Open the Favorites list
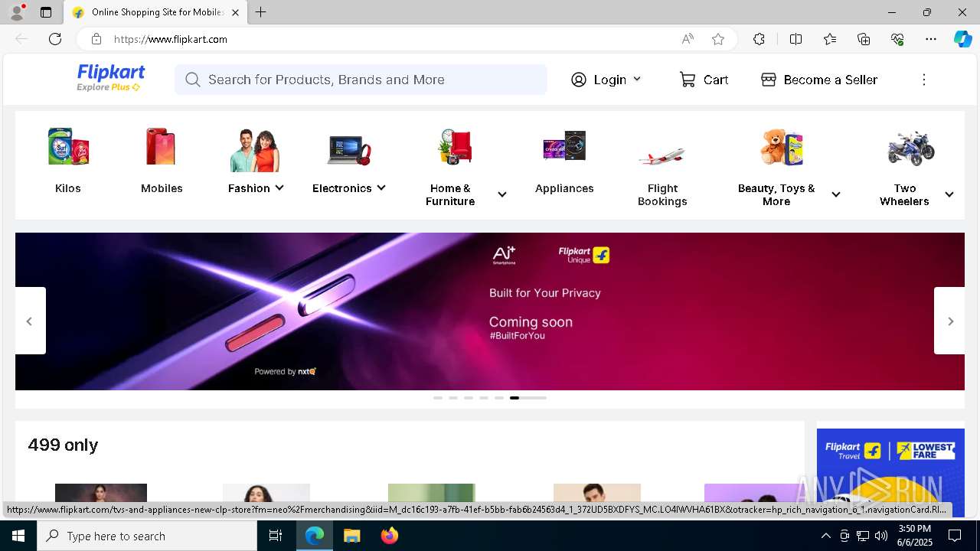Screen dimensions: 980x551 [830, 39]
